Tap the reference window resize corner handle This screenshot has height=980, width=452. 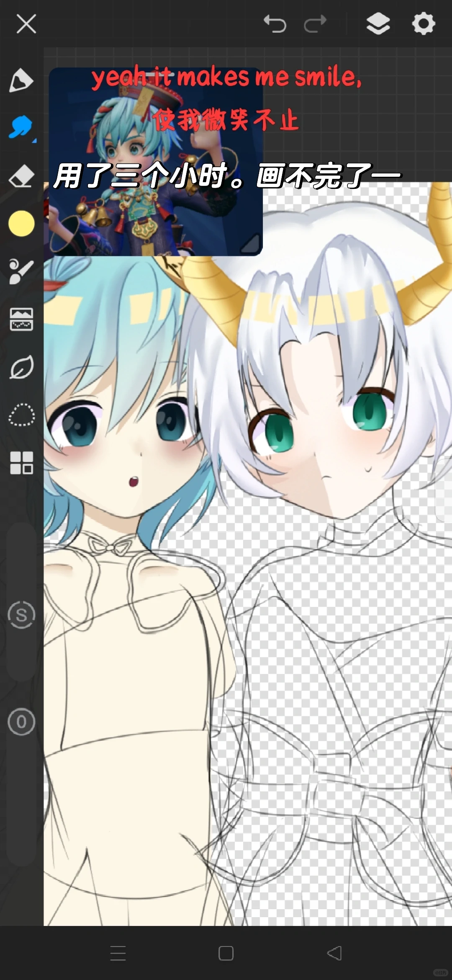pos(250,244)
